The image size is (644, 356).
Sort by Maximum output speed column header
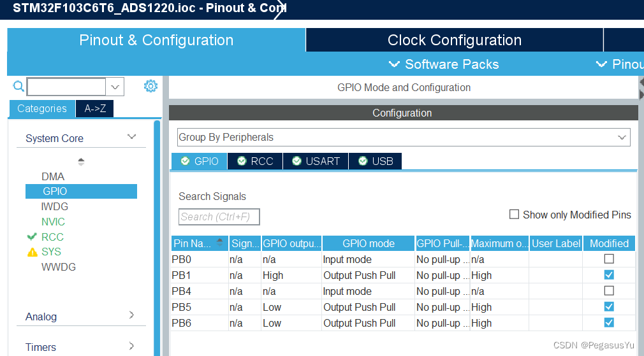tap(499, 244)
